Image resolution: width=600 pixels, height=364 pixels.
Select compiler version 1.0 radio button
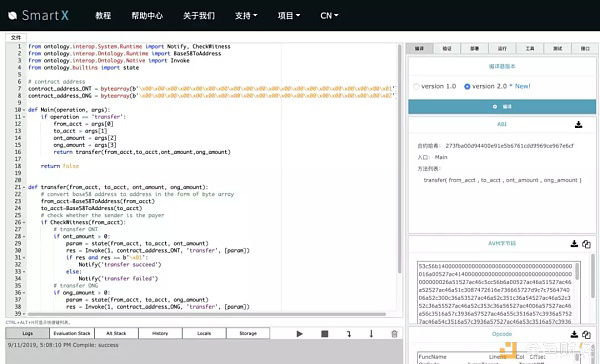[x=416, y=87]
